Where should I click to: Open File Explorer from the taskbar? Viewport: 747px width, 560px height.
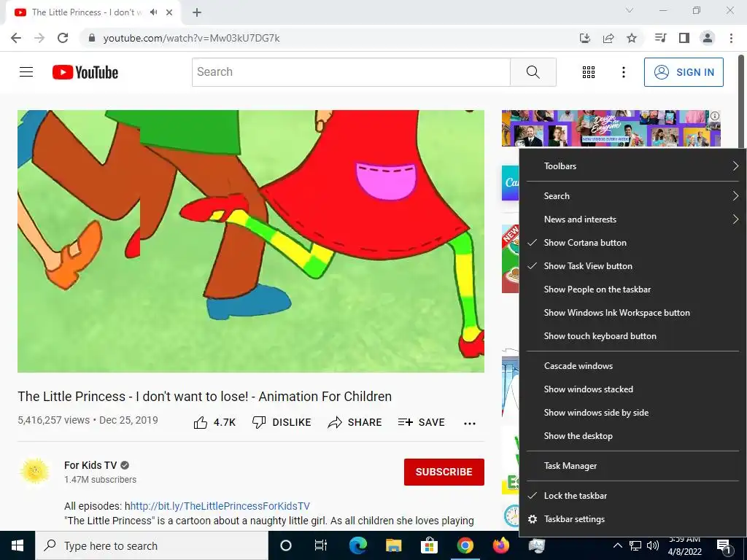(393, 545)
